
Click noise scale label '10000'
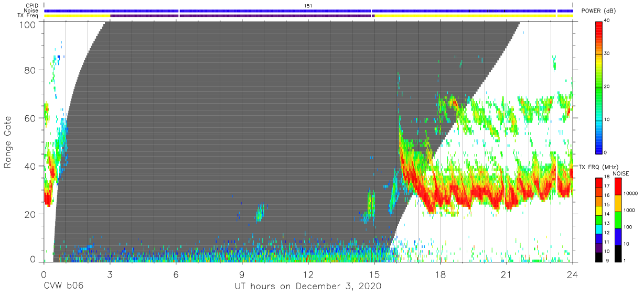pyautogui.click(x=631, y=193)
